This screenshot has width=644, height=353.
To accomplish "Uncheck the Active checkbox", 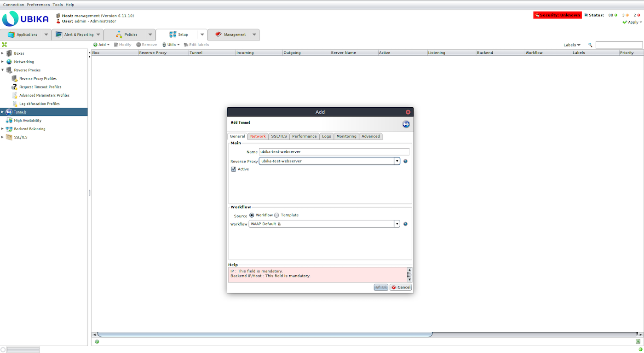I will point(234,169).
